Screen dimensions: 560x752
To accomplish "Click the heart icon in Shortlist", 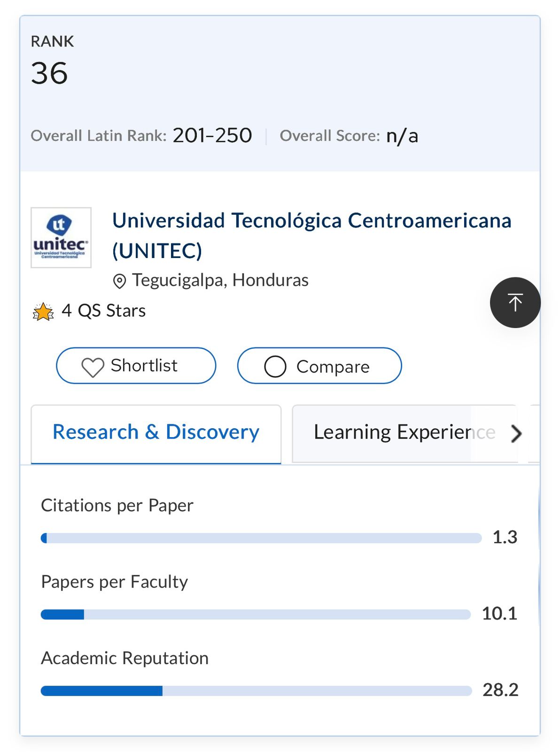I will (x=93, y=367).
